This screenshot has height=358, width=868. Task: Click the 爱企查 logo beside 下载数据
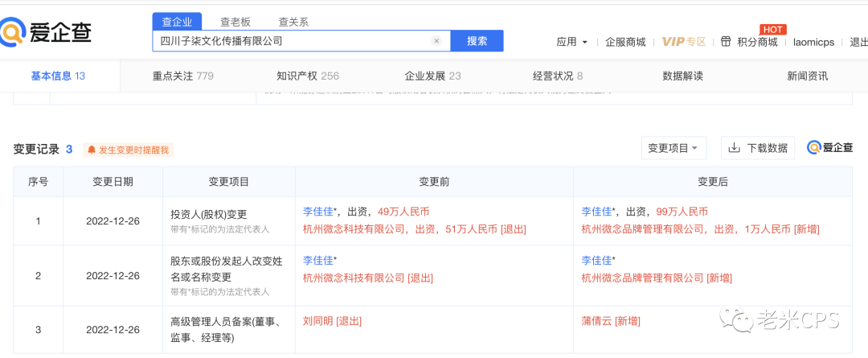point(829,148)
